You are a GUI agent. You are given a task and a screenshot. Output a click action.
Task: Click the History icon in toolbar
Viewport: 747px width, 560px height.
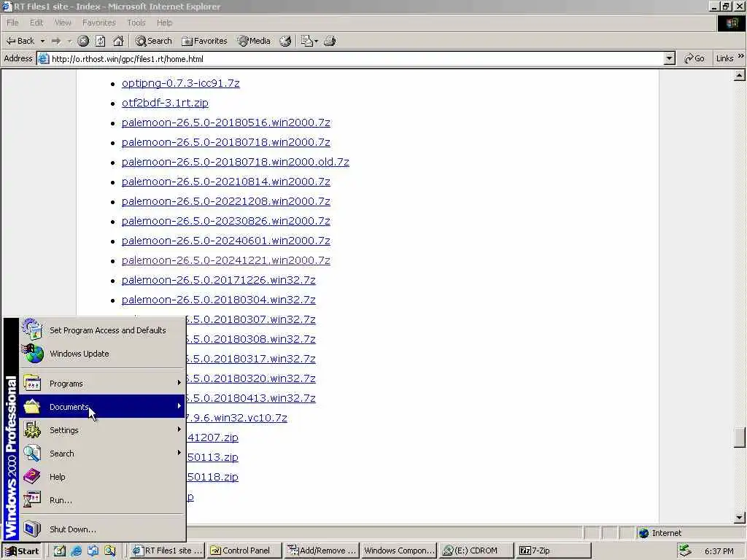pos(285,41)
